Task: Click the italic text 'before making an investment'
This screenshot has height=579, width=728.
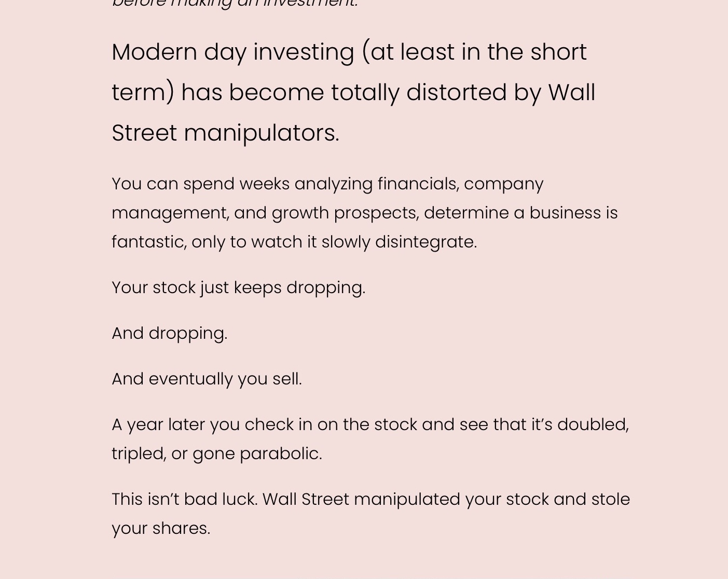Action: tap(235, 4)
